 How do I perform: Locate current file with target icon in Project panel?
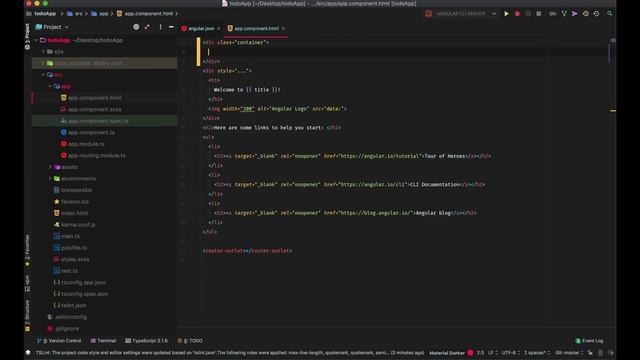(x=136, y=27)
